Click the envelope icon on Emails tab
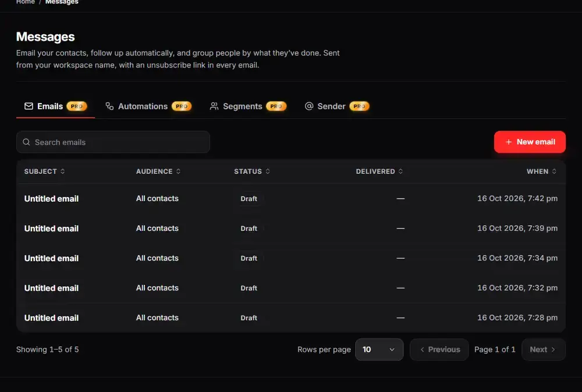The height and width of the screenshot is (392, 582). click(x=29, y=106)
